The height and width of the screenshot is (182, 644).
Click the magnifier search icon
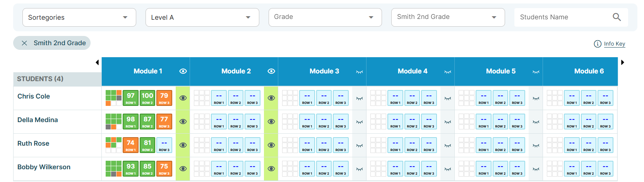tap(617, 17)
